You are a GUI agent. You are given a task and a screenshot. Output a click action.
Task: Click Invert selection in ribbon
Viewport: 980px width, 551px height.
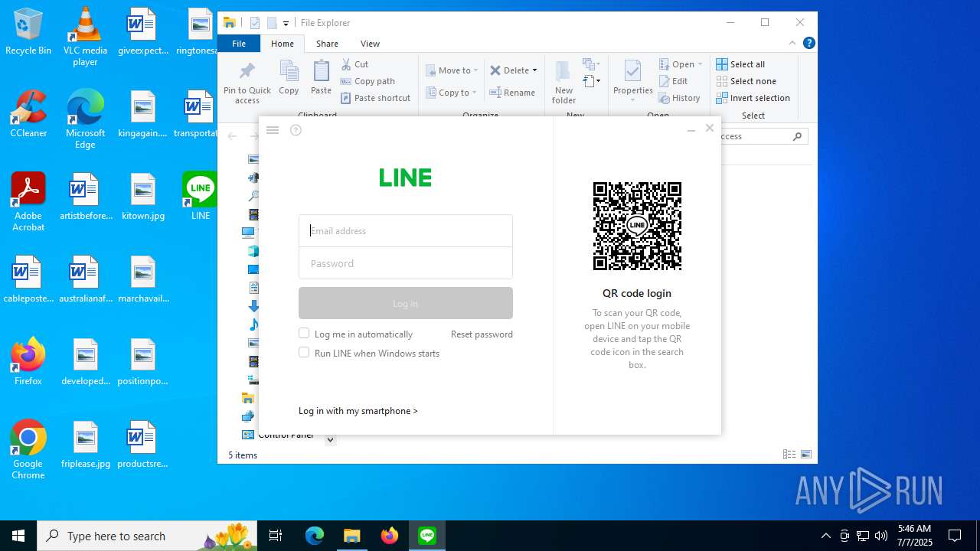753,98
